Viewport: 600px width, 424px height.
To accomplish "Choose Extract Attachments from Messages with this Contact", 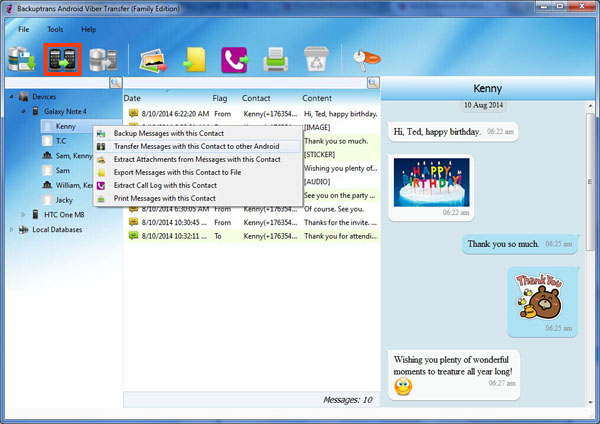I will (197, 159).
